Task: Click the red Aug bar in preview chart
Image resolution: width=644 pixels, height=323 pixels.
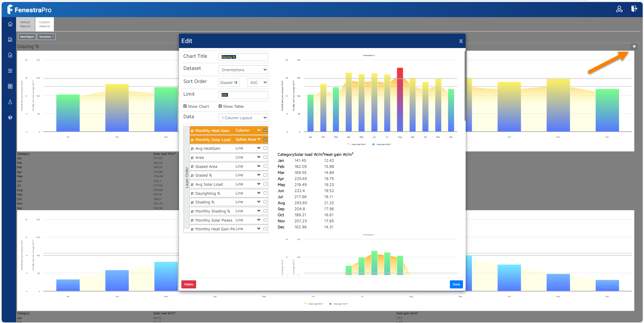Action: pos(400,99)
